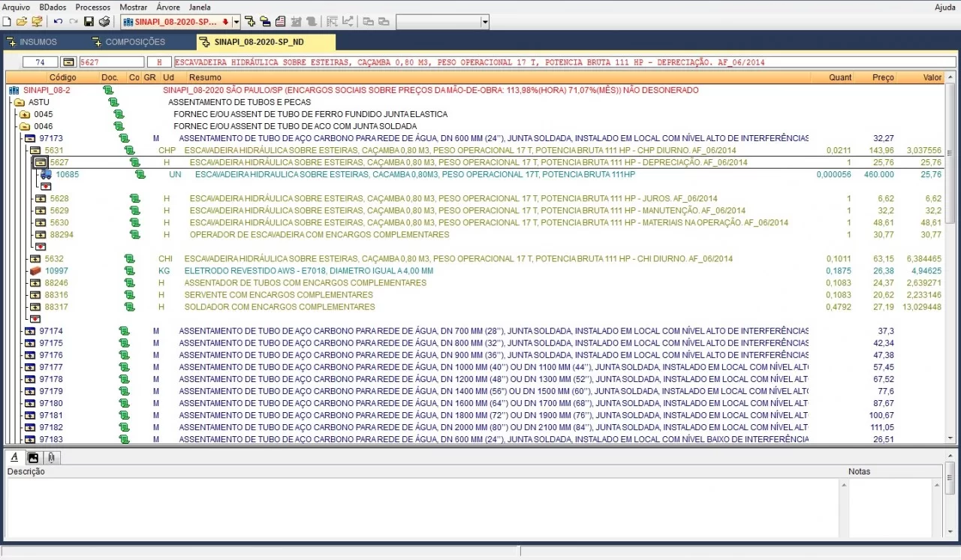Click the row number field showing 74

(41, 62)
